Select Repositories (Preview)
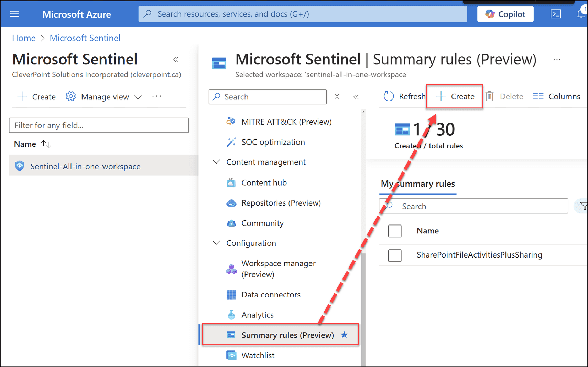Viewport: 588px width, 367px height. pos(281,203)
